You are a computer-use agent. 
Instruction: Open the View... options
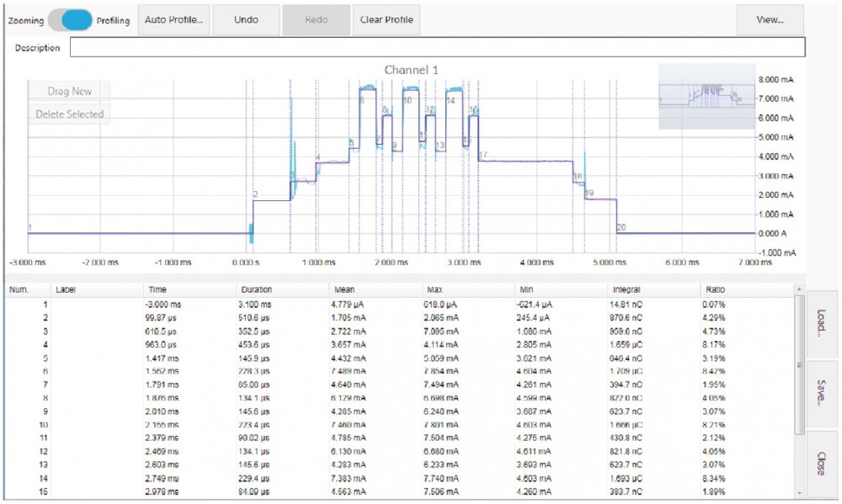(x=770, y=20)
